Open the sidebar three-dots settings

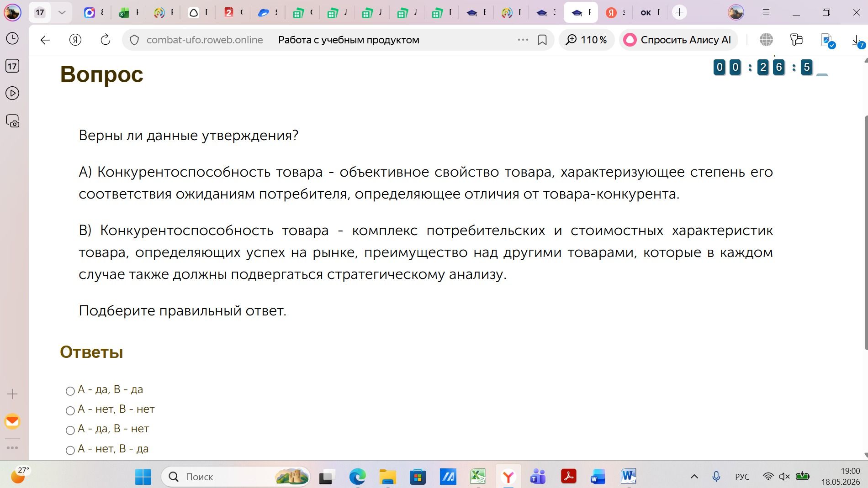point(12,448)
